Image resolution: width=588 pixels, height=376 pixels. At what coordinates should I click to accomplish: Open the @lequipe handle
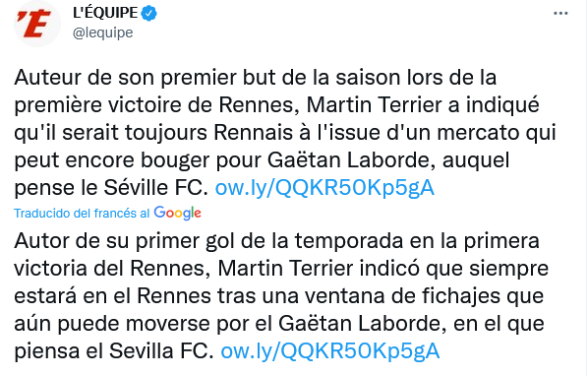102,32
